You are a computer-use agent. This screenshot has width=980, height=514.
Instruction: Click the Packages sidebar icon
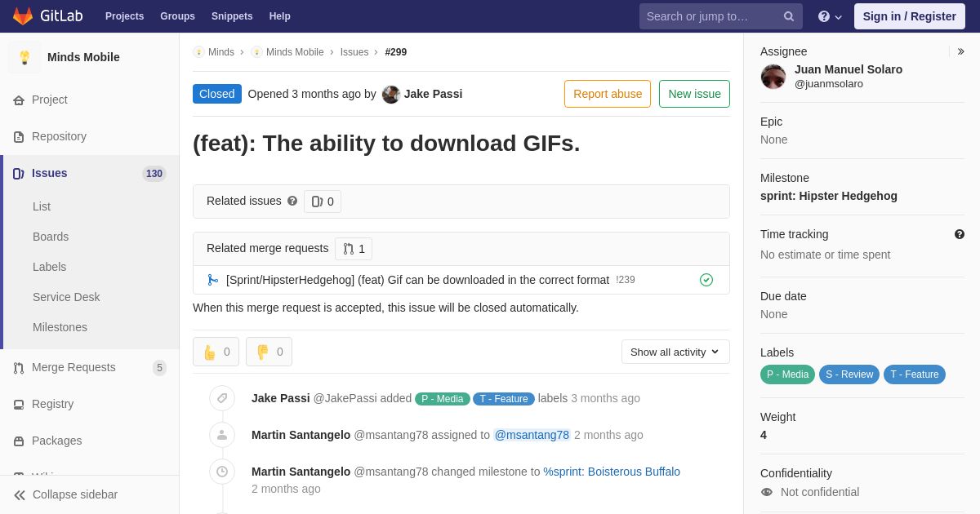tap(19, 441)
